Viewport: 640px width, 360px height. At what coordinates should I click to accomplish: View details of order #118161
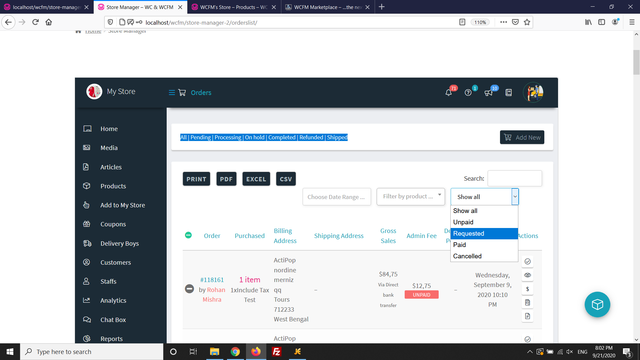527,275
